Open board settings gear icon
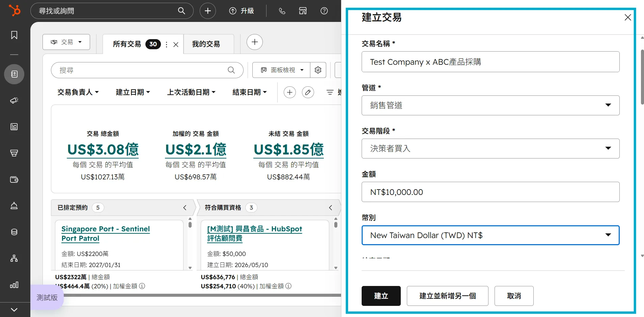Viewport: 644px width, 317px height. click(x=318, y=70)
